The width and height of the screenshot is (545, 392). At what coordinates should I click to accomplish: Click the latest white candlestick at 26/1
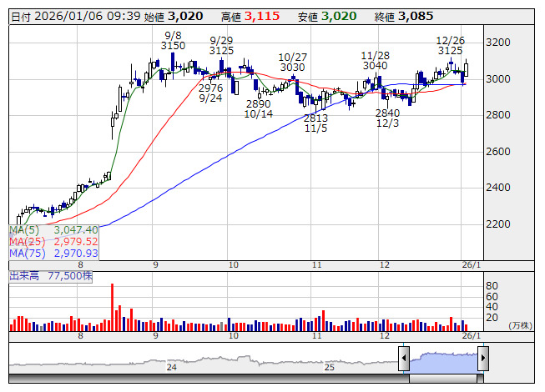(x=466, y=69)
